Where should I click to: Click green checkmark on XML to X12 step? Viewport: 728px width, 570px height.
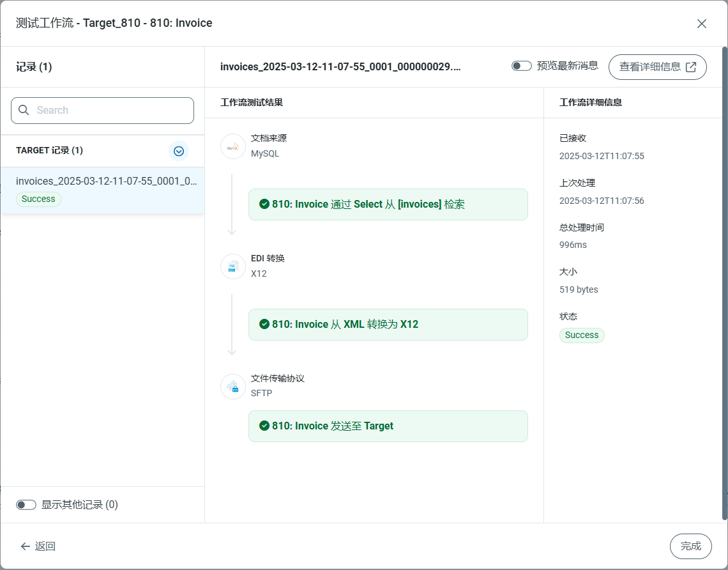[x=264, y=324]
